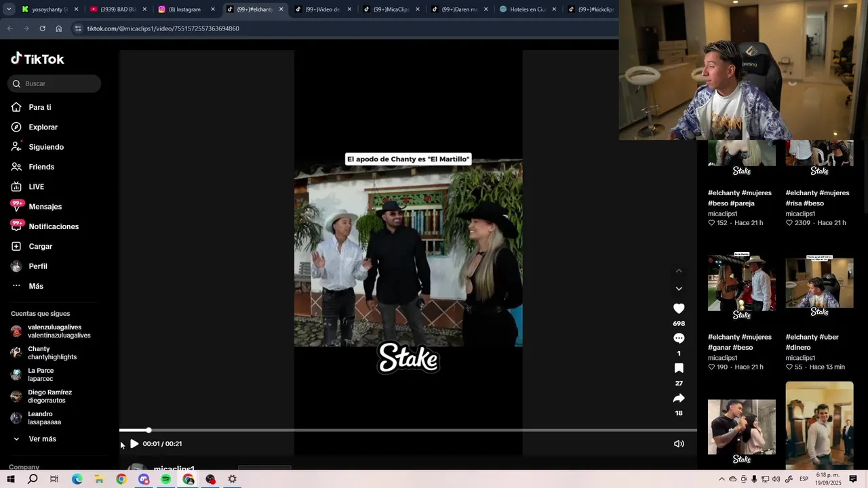The height and width of the screenshot is (488, 868).
Task: Open Spotify from the taskbar
Action: [166, 479]
